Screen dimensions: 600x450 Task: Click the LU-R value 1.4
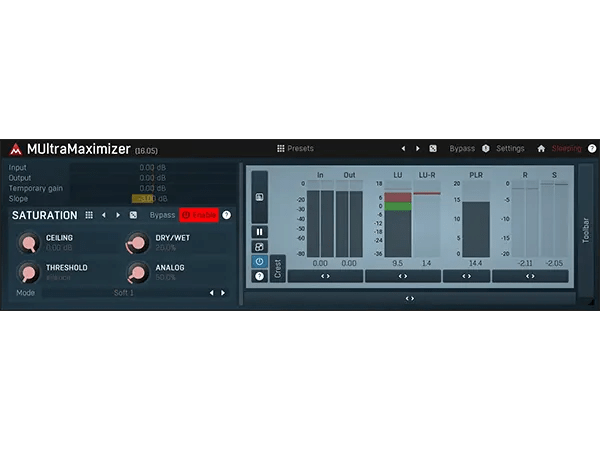pyautogui.click(x=426, y=263)
